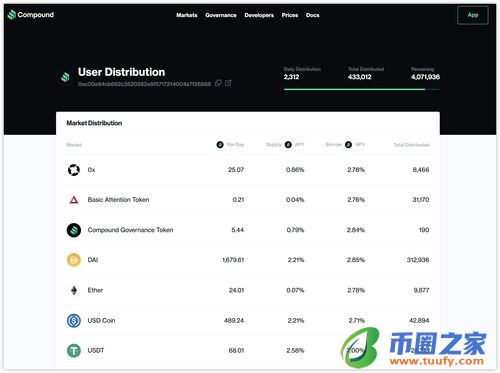Open address in external explorer icon

coord(228,83)
